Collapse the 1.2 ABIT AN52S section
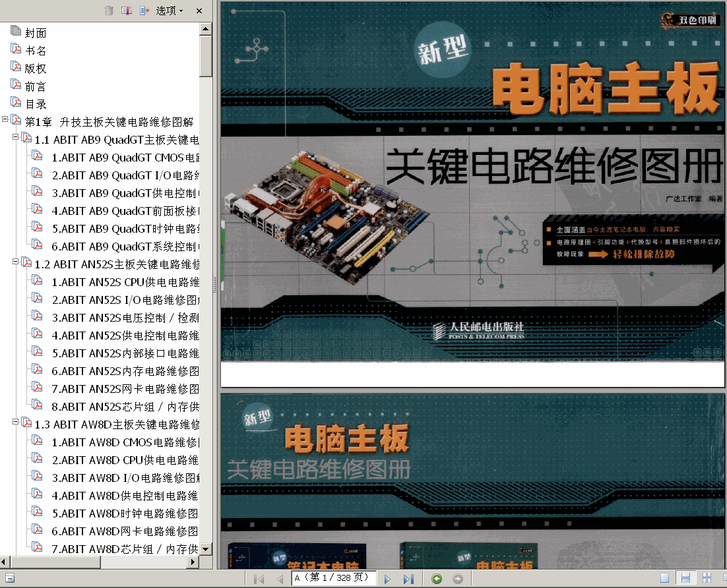 click(15, 261)
